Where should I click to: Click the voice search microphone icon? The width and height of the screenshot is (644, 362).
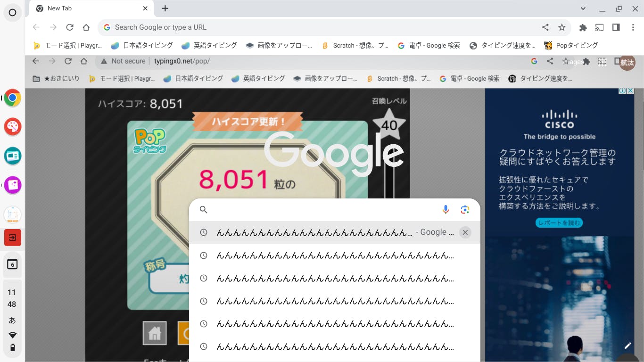click(x=446, y=210)
